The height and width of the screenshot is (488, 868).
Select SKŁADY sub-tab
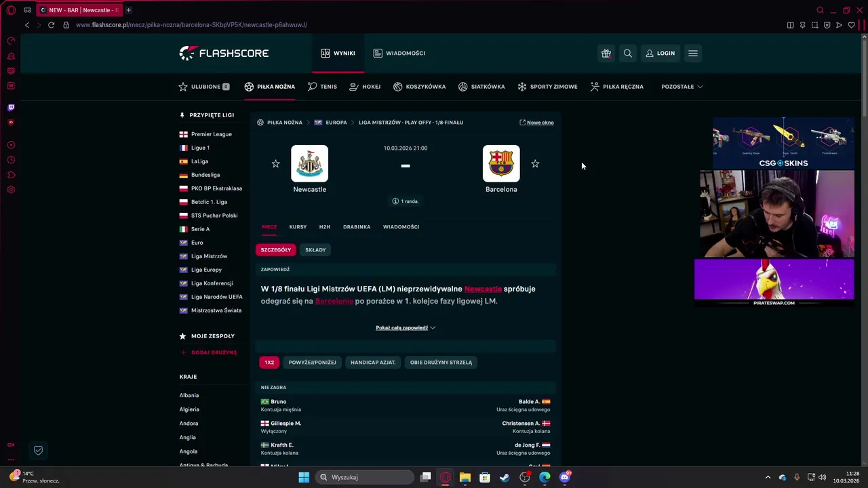click(x=315, y=250)
